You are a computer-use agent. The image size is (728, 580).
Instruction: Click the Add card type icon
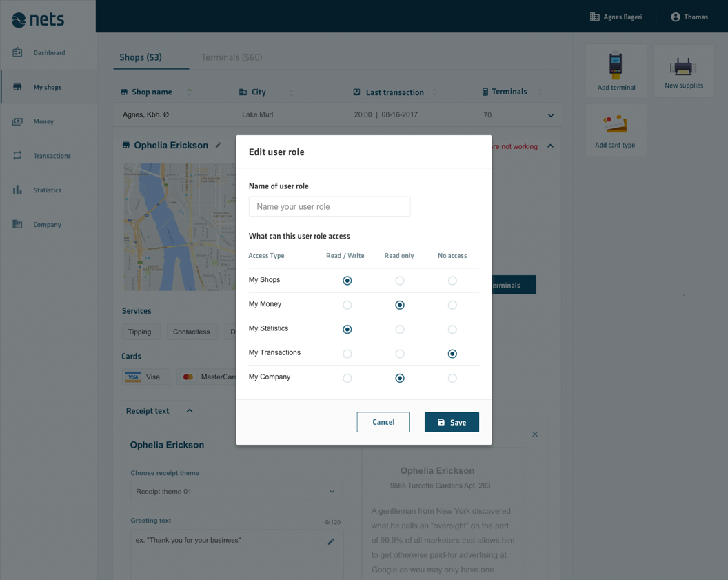615,124
